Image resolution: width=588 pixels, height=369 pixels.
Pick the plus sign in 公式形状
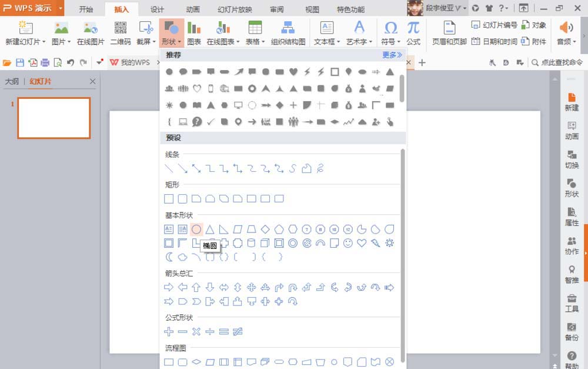(169, 331)
